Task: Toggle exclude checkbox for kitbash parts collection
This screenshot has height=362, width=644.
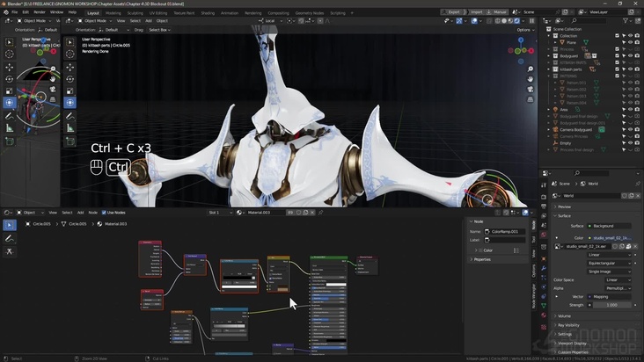Action: pos(617,69)
